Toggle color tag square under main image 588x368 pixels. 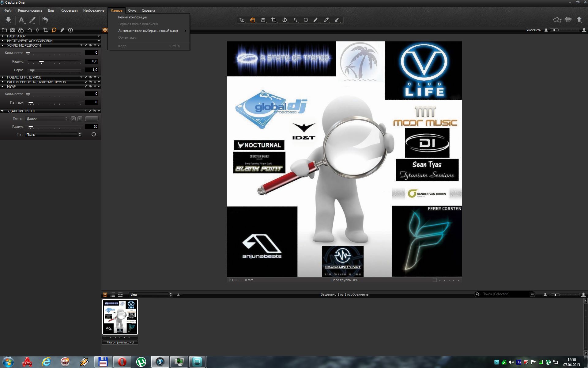tap(435, 280)
